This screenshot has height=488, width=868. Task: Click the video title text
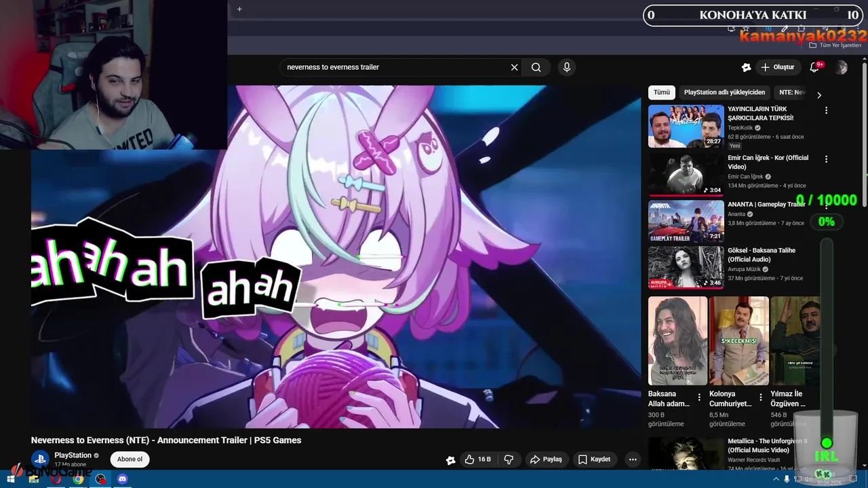166,441
